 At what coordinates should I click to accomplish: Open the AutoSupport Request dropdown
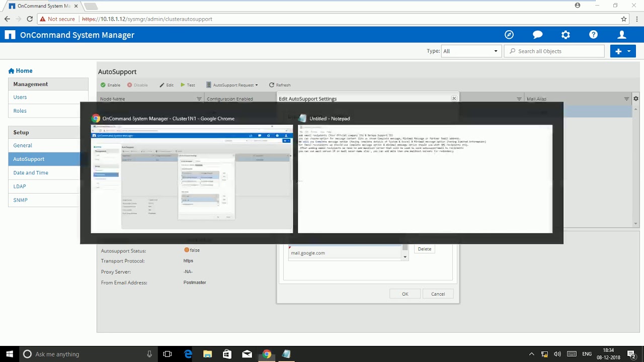click(x=232, y=85)
